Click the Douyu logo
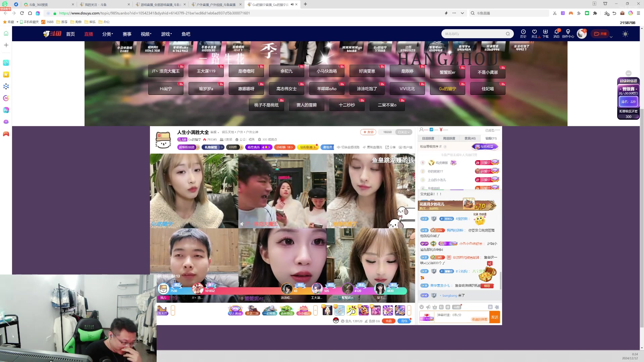Viewport: 644px width, 362px height. 52,34
